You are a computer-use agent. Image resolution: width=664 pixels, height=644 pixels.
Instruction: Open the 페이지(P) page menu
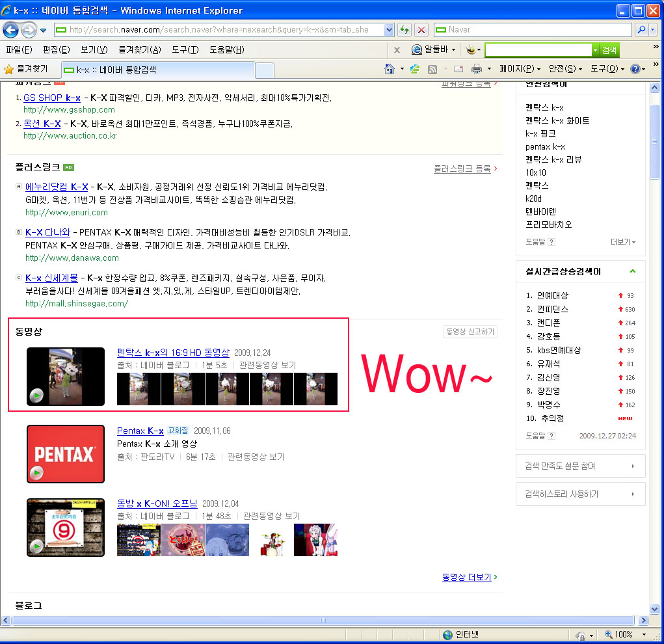click(x=520, y=69)
